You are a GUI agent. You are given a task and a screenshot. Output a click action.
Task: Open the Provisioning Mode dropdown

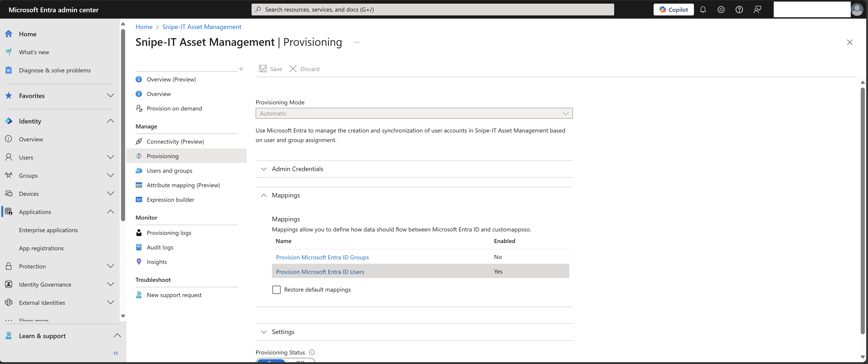[x=414, y=113]
